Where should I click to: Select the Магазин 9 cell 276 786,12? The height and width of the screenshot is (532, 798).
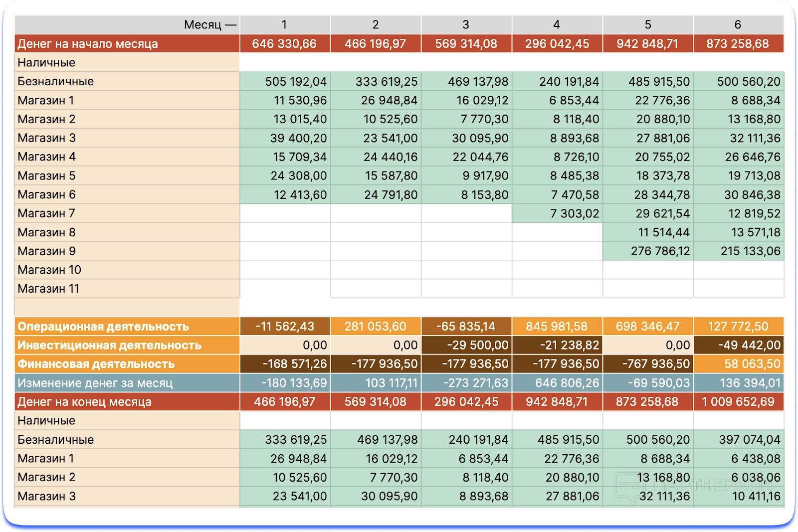tap(647, 251)
